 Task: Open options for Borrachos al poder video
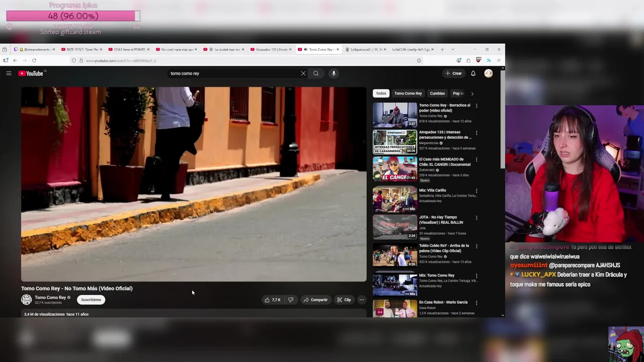point(476,106)
